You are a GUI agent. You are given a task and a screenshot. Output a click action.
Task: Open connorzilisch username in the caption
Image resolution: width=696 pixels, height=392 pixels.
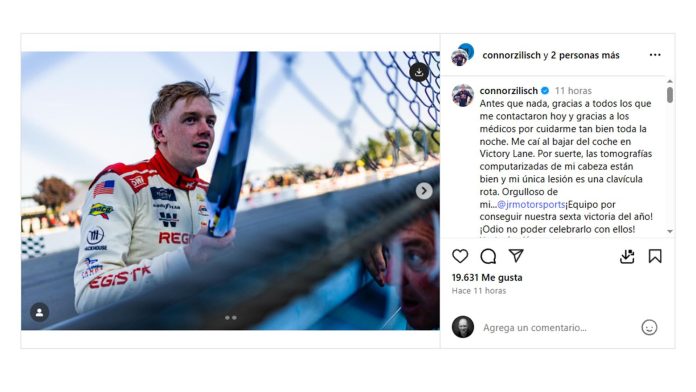point(509,91)
